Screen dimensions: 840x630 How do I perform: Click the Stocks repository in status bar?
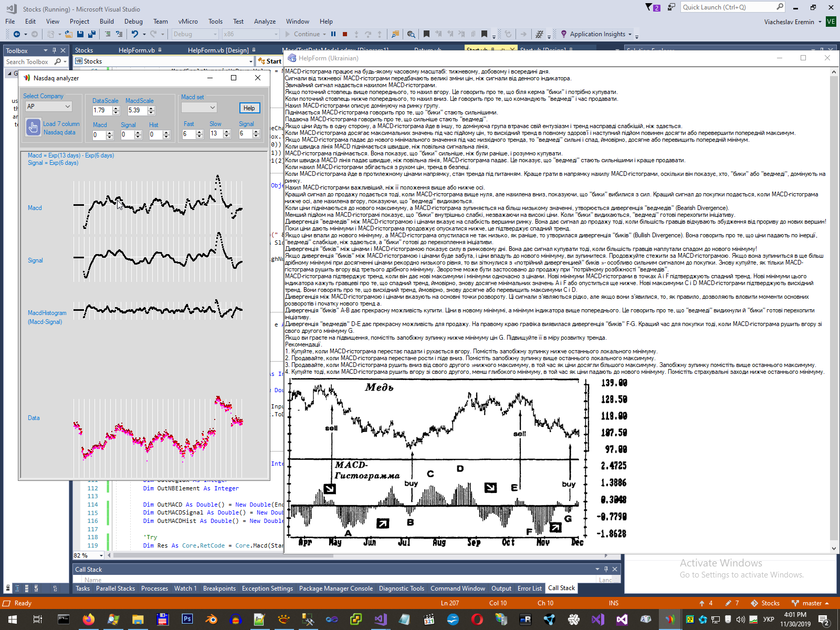click(765, 603)
